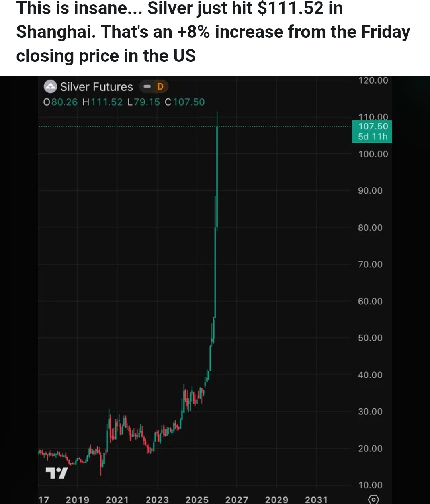Click the high value 111.52

pos(107,102)
